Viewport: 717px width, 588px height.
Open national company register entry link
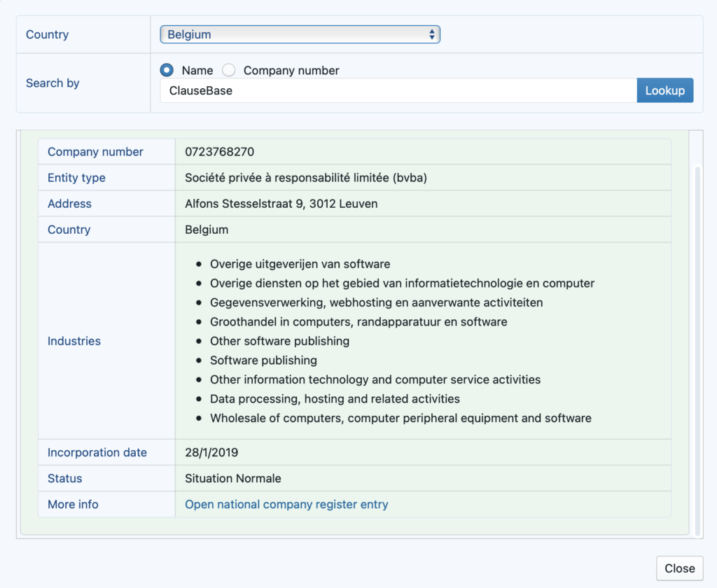pyautogui.click(x=286, y=504)
